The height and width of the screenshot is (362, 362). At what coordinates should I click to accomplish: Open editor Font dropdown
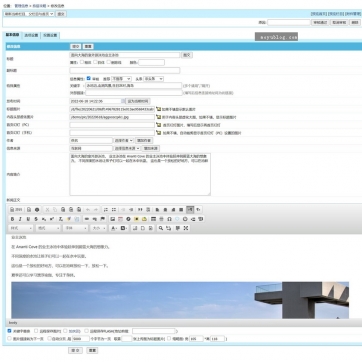[76, 228]
